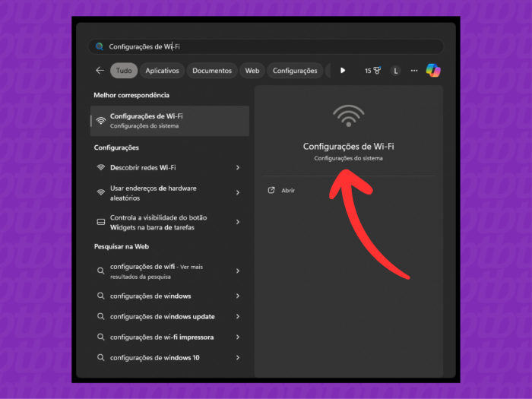This screenshot has width=532, height=399.
Task: Go back with the left arrow
Action: [100, 71]
